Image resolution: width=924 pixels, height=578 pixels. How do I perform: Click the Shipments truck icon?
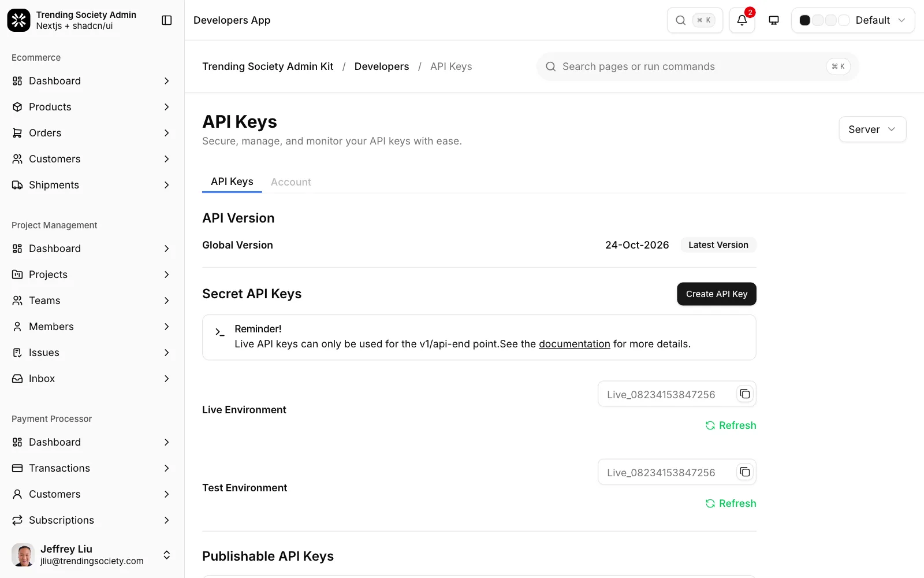[17, 185]
